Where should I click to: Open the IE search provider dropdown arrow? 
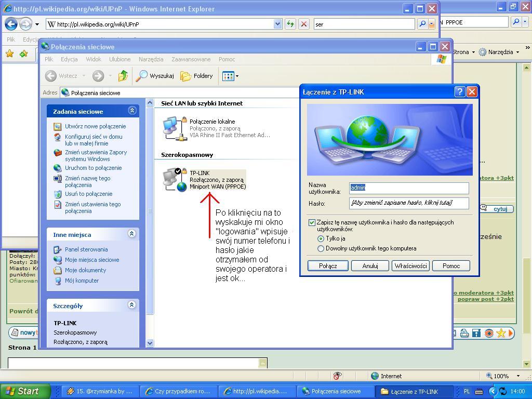point(432,24)
